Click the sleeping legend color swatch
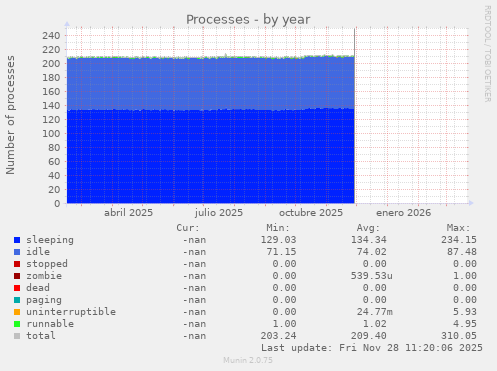Screen dimensions: 497x371 17,240
